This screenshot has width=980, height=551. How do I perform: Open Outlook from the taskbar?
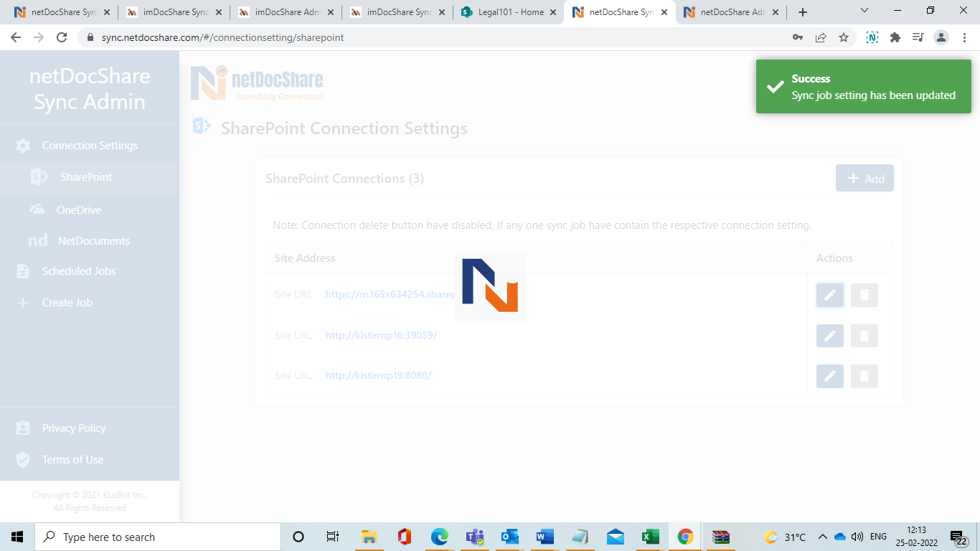tap(510, 537)
